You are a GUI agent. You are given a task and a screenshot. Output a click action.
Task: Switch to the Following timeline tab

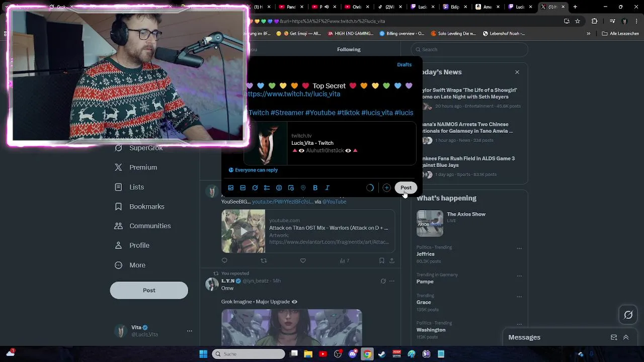[x=349, y=49]
